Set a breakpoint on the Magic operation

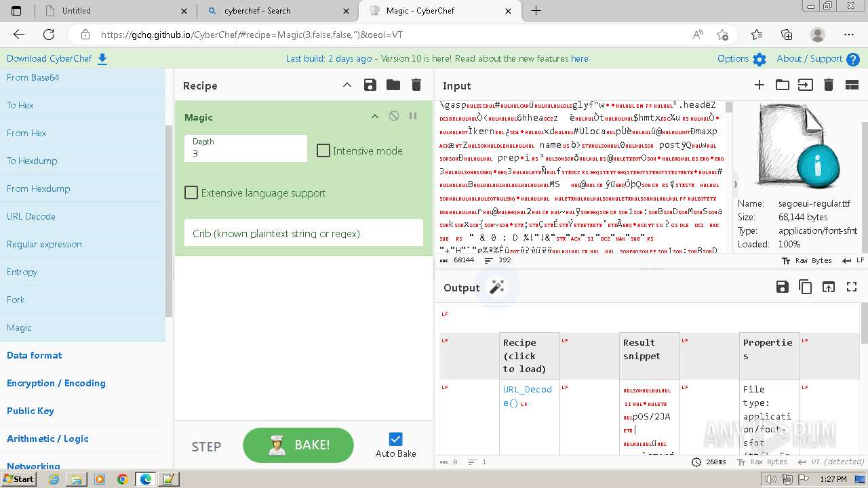tap(413, 117)
